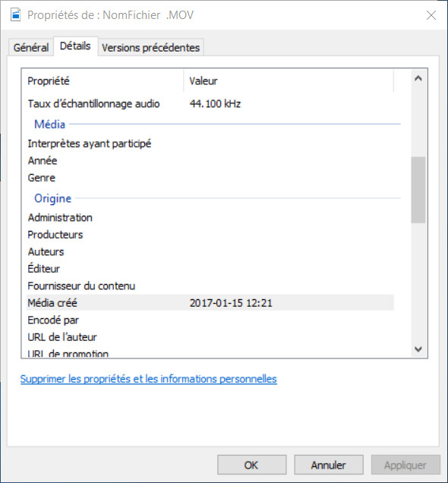This screenshot has width=448, height=483.
Task: Switch to the Général tab
Action: click(31, 47)
